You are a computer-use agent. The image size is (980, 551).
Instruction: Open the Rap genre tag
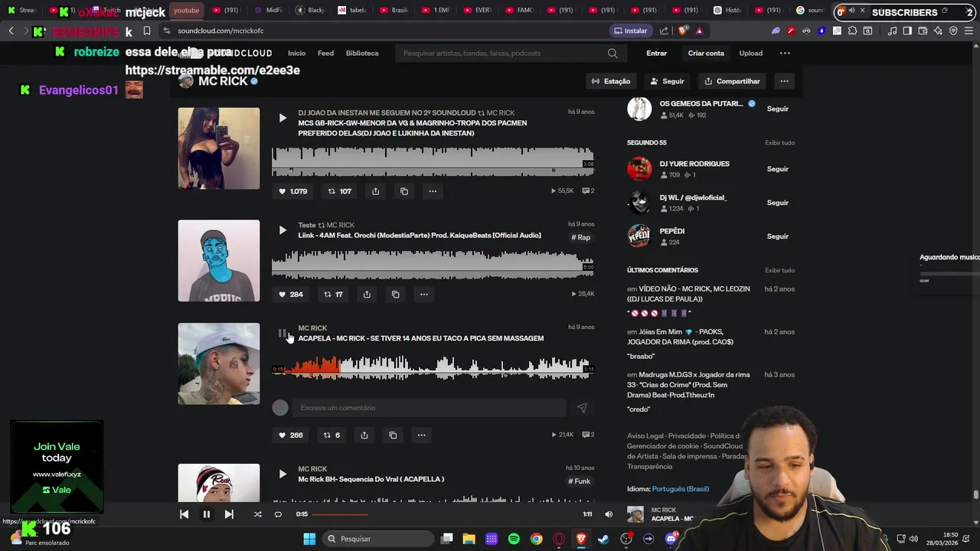(581, 237)
